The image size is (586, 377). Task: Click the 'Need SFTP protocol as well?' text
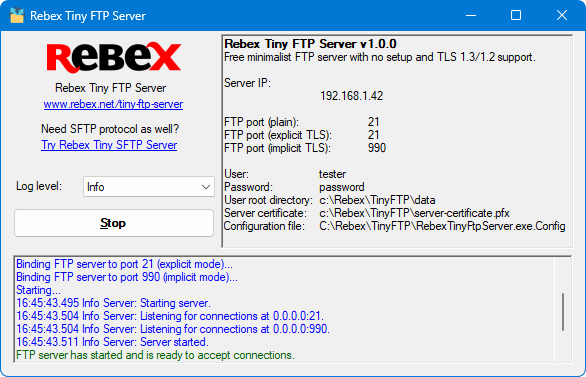point(110,129)
